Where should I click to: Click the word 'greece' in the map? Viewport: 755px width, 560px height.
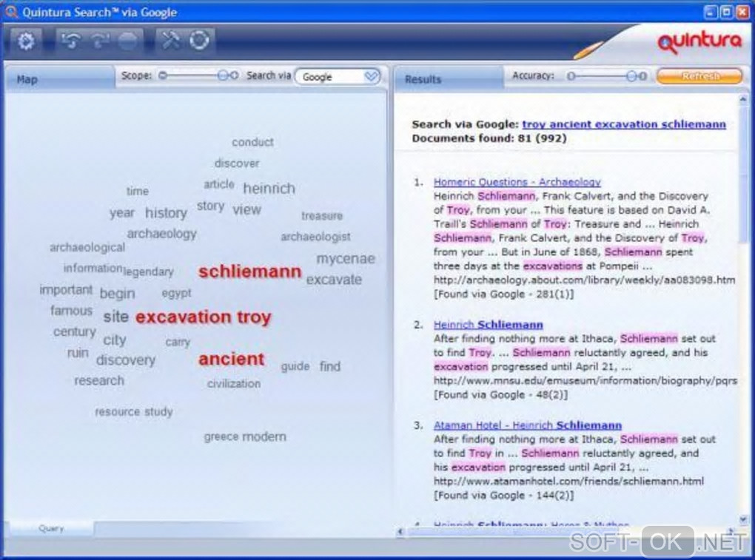tap(221, 437)
